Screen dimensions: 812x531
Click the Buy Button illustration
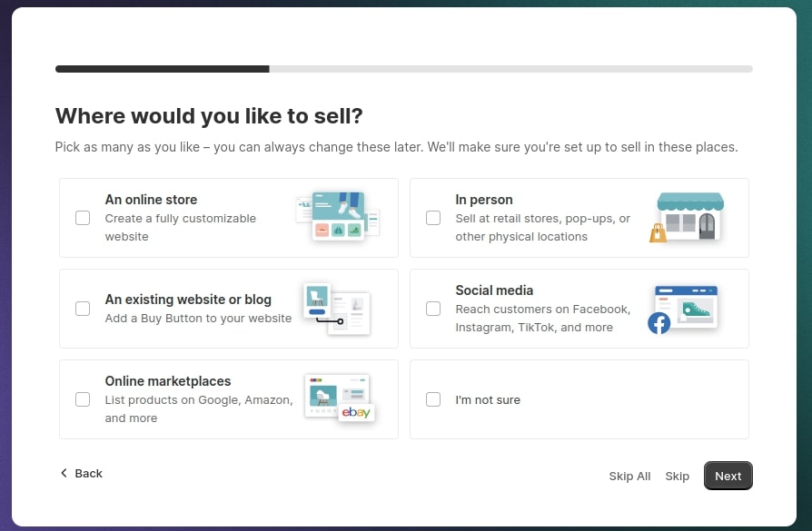point(338,309)
